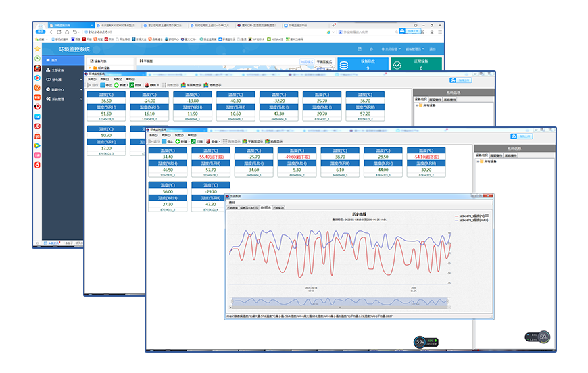This screenshot has width=588, height=373.
Task: Click the browser back arrow button
Action: [58, 32]
